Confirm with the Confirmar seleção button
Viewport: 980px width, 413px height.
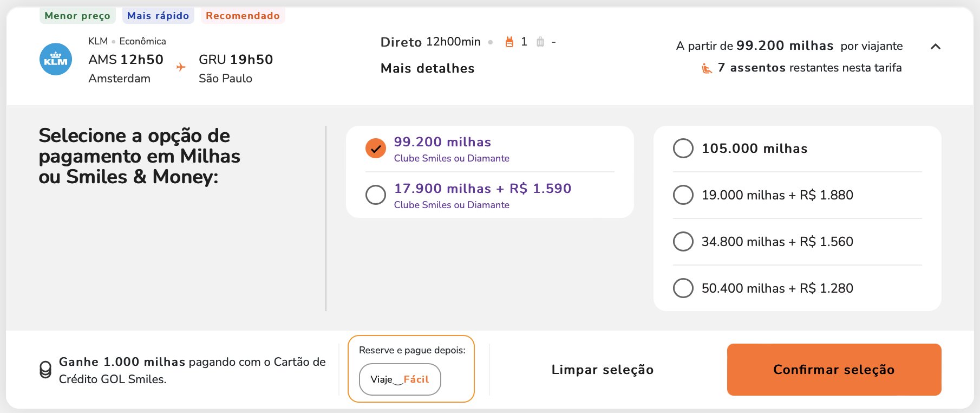(834, 370)
